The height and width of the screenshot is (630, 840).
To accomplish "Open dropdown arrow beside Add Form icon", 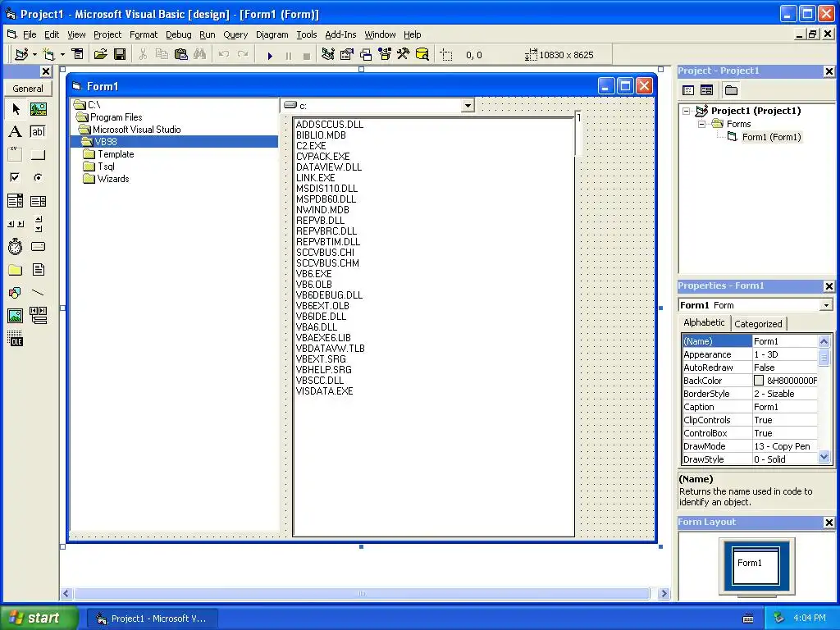I will click(x=62, y=55).
